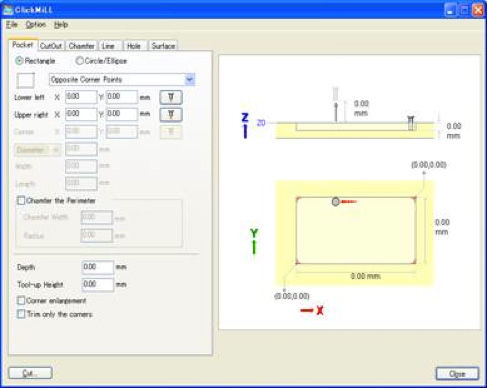
Task: Enable Corner enlargement checkbox
Action: [21, 300]
